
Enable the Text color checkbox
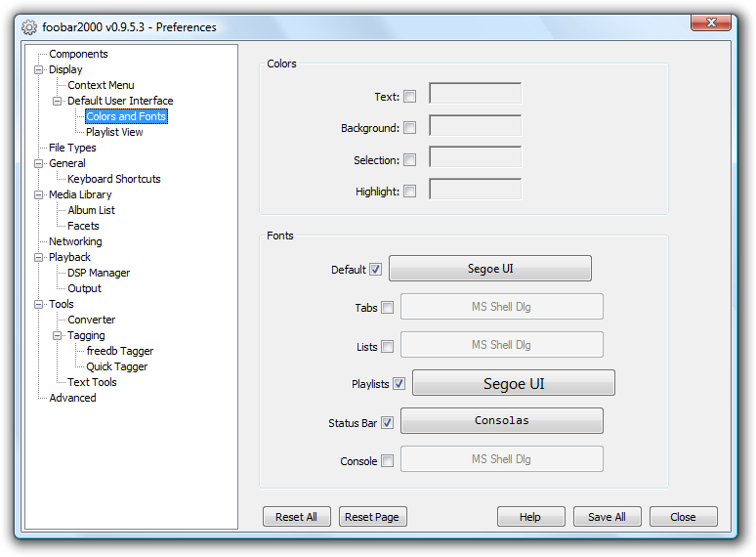coord(409,97)
